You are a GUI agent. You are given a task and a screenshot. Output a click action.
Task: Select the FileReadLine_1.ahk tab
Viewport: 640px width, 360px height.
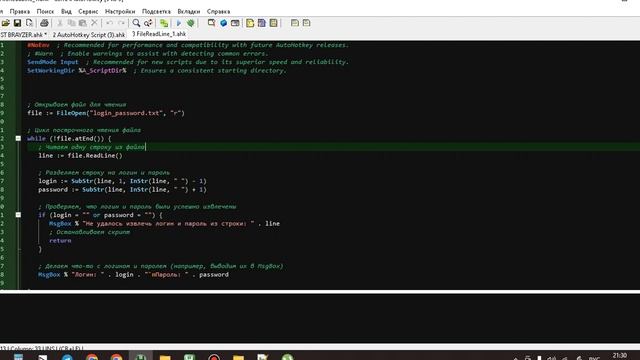point(159,34)
